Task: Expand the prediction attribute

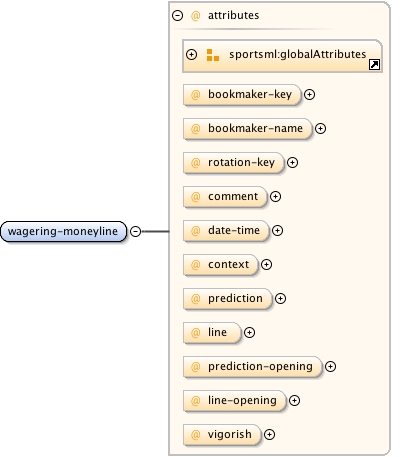Action: [280, 299]
